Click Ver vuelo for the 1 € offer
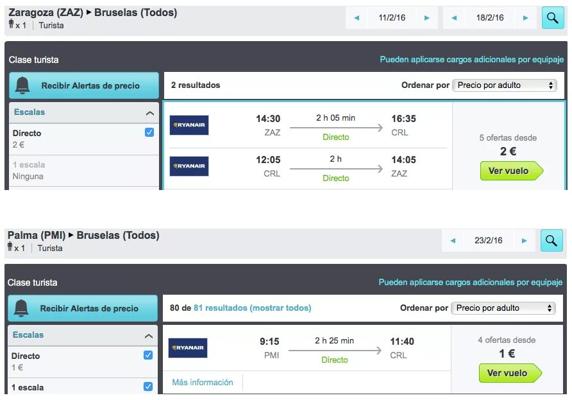This screenshot has height=400, width=572. pyautogui.click(x=510, y=373)
